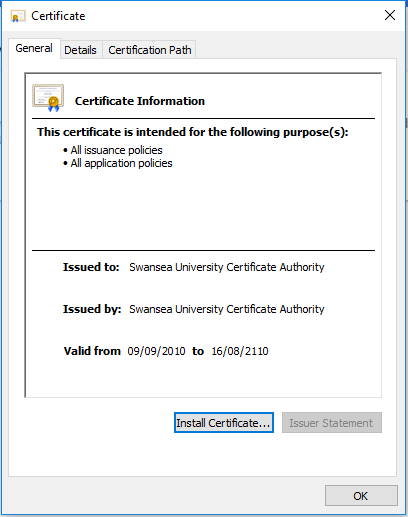Click the Install Certificate button

coord(224,423)
